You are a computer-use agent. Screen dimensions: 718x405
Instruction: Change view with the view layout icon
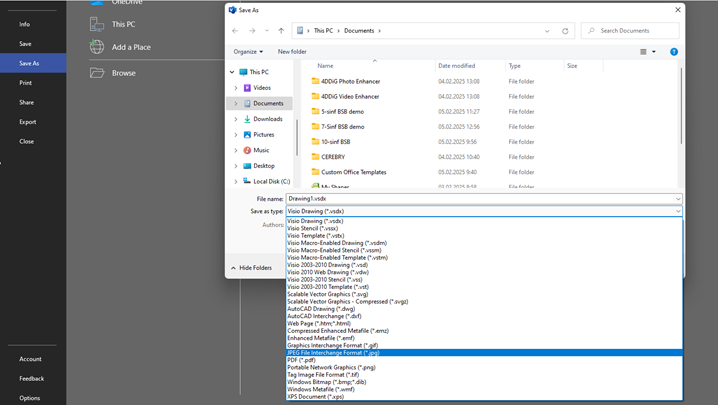(x=643, y=52)
